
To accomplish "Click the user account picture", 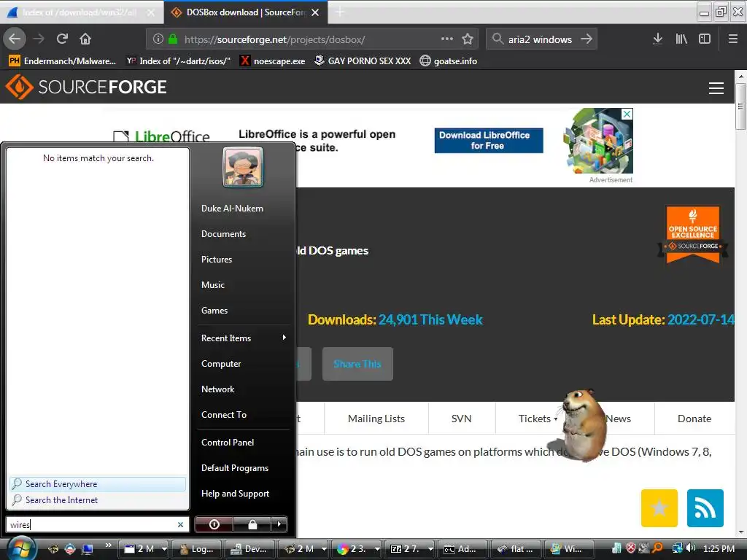I will [x=243, y=167].
